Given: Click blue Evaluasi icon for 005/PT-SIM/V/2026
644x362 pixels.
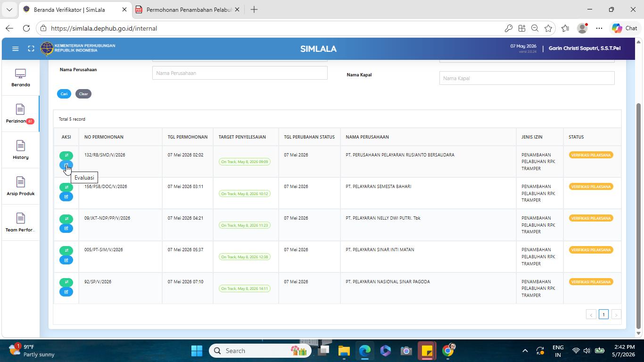Looking at the screenshot, I should point(66,260).
